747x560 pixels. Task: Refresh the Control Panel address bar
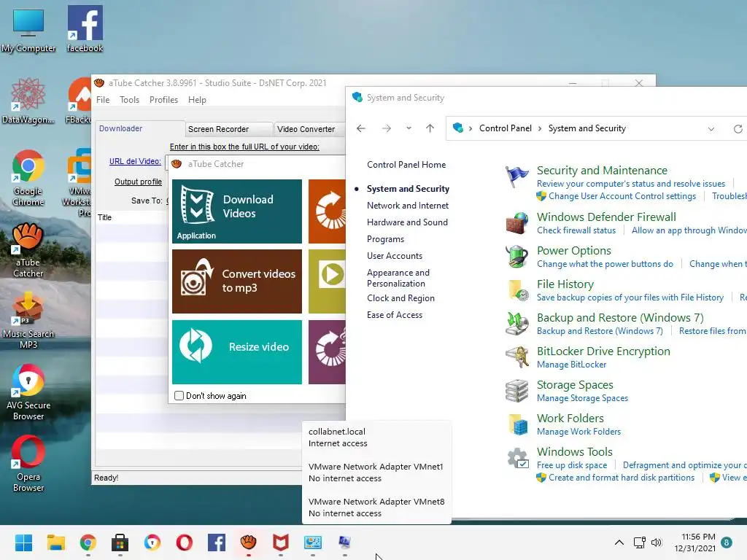point(738,128)
